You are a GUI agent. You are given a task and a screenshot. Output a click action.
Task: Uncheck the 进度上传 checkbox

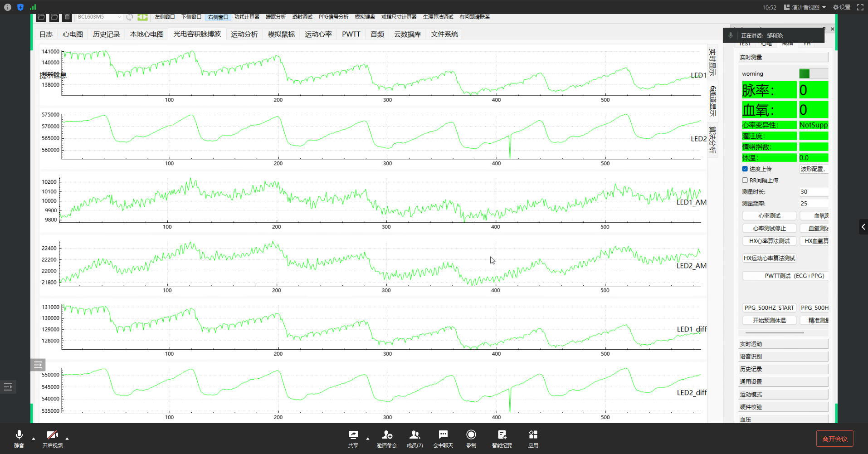[745, 169]
